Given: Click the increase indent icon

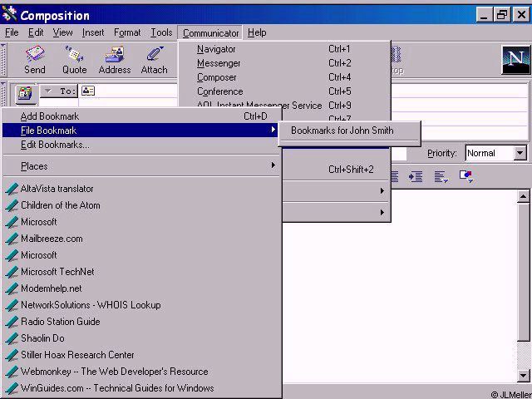Looking at the screenshot, I should 416,176.
